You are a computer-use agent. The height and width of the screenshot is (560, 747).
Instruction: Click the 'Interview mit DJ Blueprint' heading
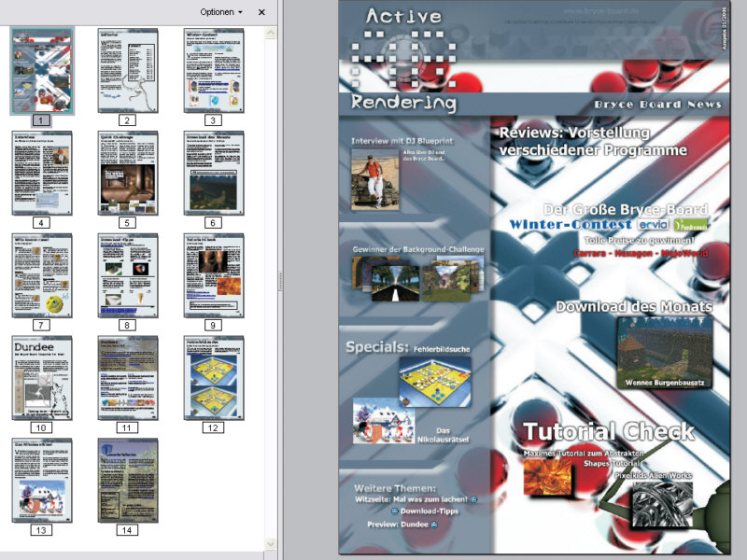pos(402,141)
